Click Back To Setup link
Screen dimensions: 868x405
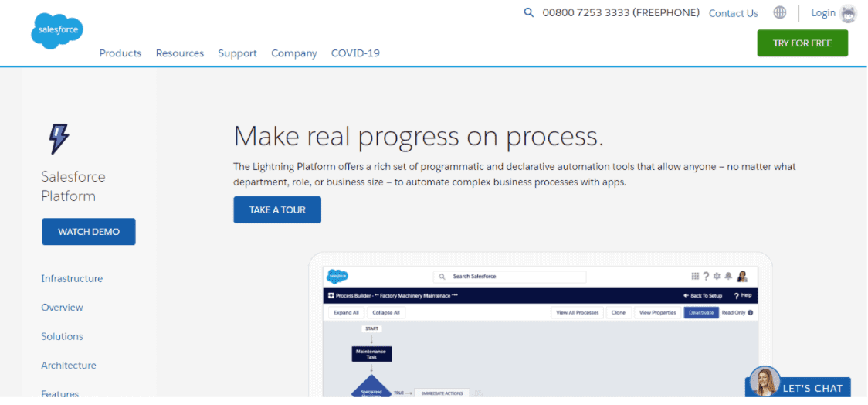point(703,296)
